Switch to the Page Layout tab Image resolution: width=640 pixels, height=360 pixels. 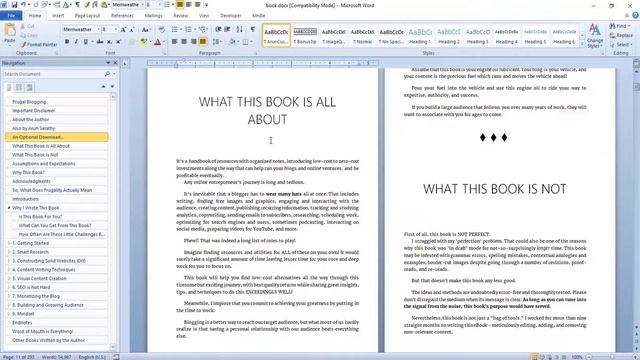pos(87,16)
